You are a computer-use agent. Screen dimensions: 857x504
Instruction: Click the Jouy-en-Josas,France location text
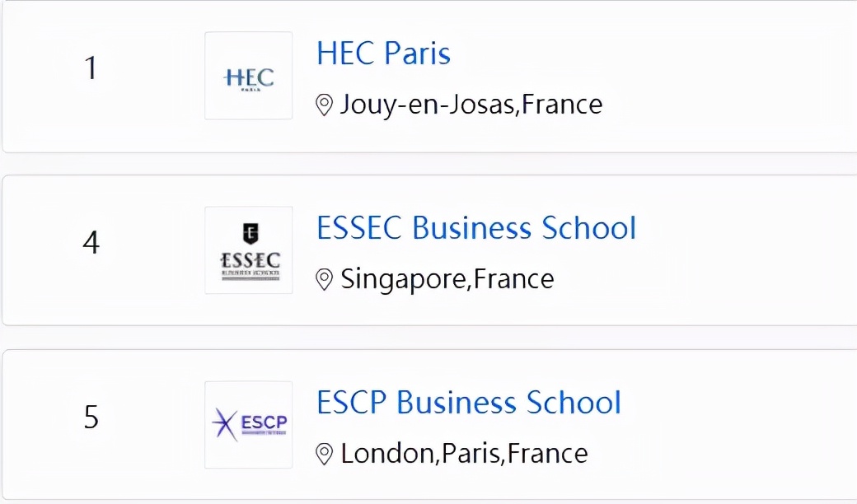(471, 105)
